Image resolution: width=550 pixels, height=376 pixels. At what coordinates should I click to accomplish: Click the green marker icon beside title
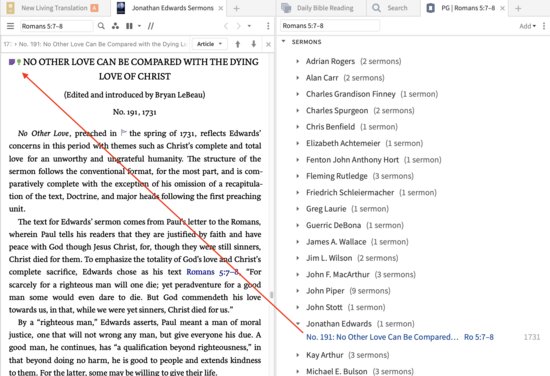tap(19, 62)
